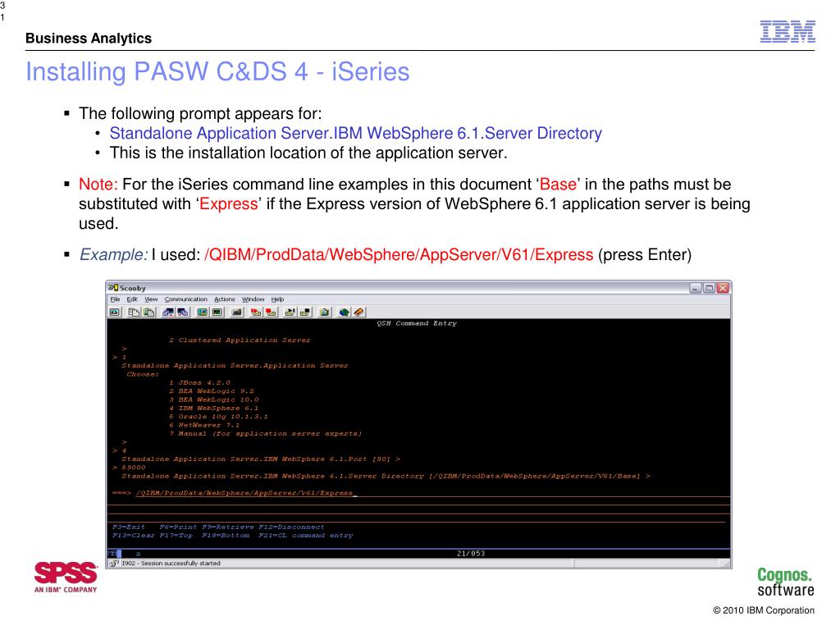Click option '5 Oracle 10g 10.1.3.1'
The height and width of the screenshot is (630, 840).
point(218,416)
